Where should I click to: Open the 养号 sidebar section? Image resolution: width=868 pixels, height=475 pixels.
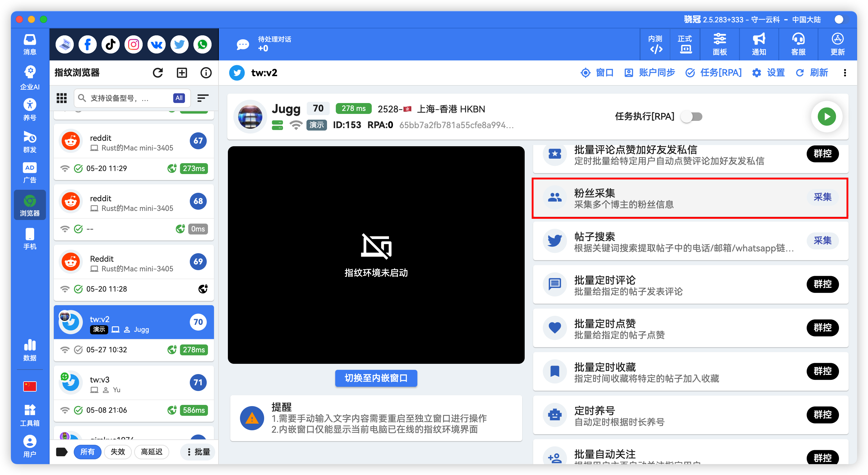tap(30, 109)
